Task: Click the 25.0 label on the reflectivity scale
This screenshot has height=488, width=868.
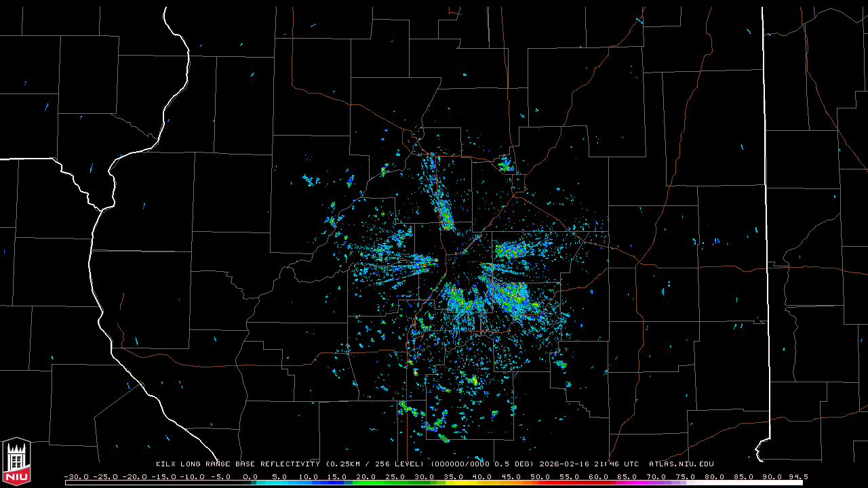Action: coord(395,476)
